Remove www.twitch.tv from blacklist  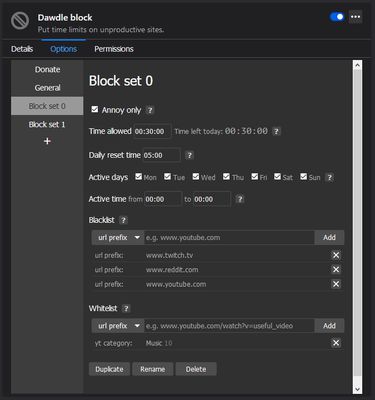coord(336,255)
